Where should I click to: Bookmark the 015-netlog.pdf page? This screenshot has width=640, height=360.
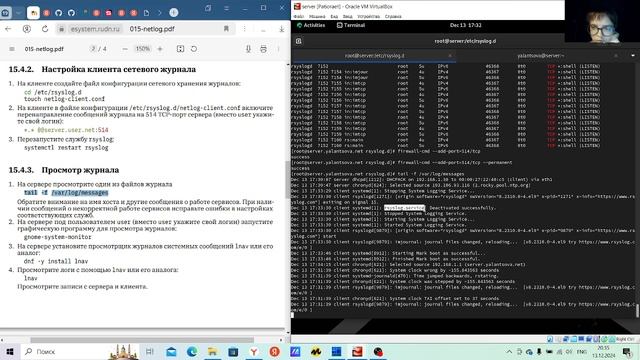226,29
